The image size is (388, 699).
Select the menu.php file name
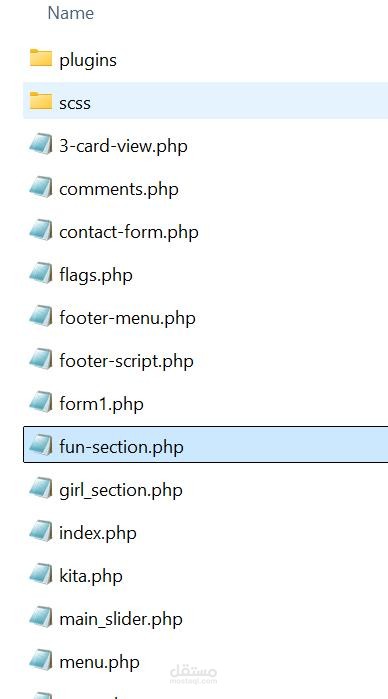click(x=99, y=662)
